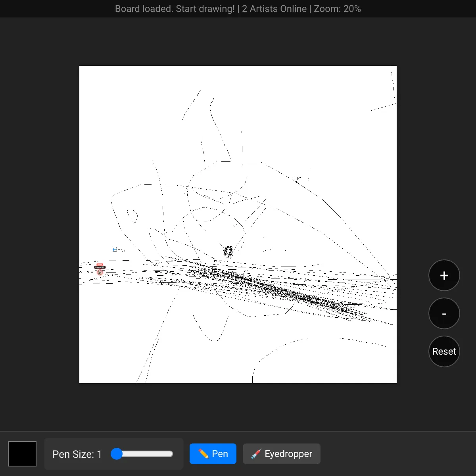Click the 'Pen Size: 1' label
Viewport: 476px width, 476px height.
(77, 454)
